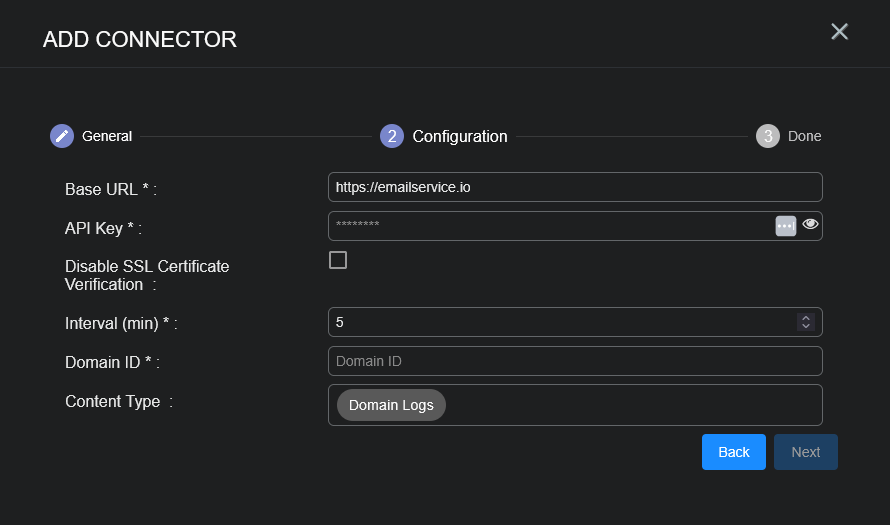
Task: Open password manager icon in API Key field
Action: tap(785, 226)
